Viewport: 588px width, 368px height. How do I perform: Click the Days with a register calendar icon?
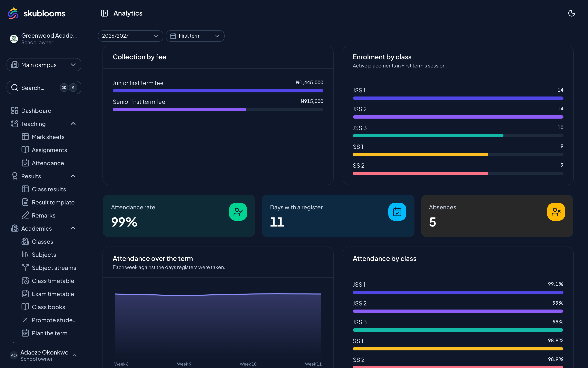(397, 212)
